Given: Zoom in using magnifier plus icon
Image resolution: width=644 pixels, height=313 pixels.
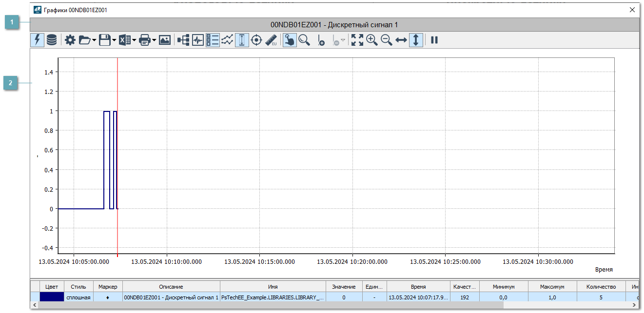Looking at the screenshot, I should [x=372, y=40].
